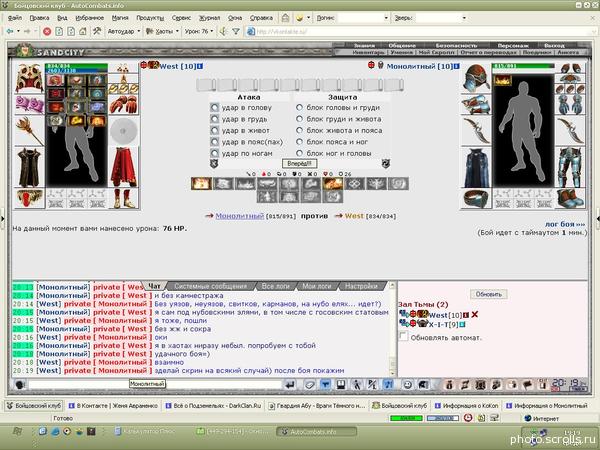Click the Монолитный link in versus line
This screenshot has width=600, height=450.
click(240, 216)
